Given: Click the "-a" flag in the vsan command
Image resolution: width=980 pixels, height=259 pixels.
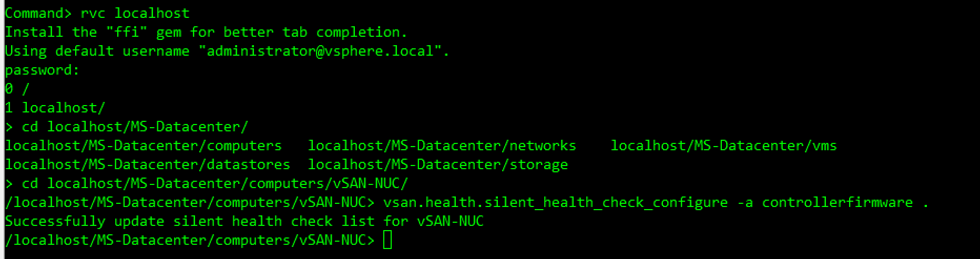Looking at the screenshot, I should click(745, 202).
